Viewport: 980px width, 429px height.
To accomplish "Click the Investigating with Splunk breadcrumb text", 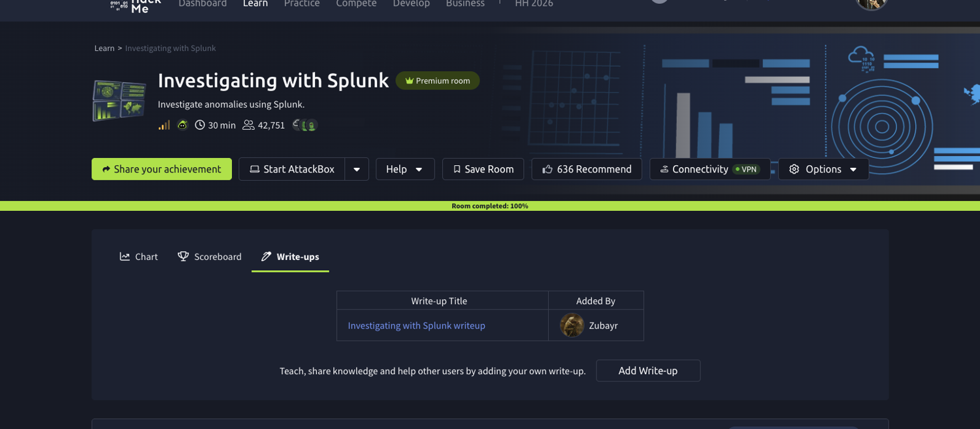I will pos(171,48).
